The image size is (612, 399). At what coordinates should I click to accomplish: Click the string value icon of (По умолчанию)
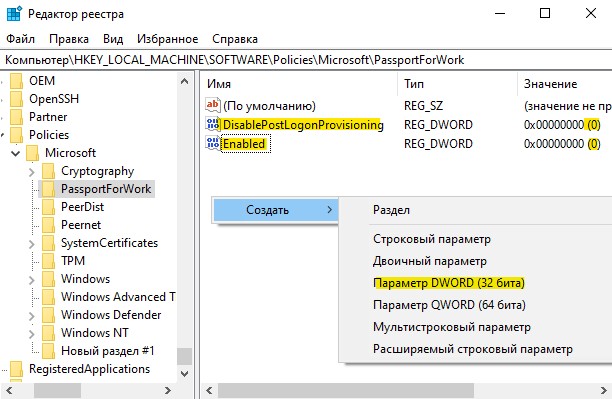point(213,105)
